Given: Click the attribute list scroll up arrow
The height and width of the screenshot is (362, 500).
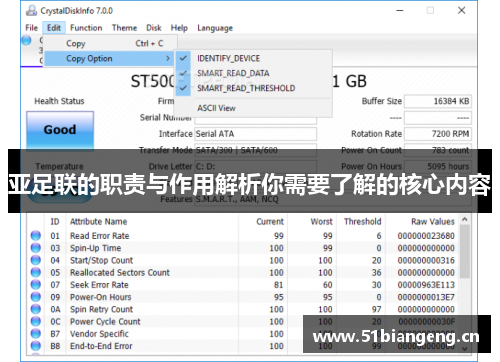Looking at the screenshot, I should tap(465, 220).
